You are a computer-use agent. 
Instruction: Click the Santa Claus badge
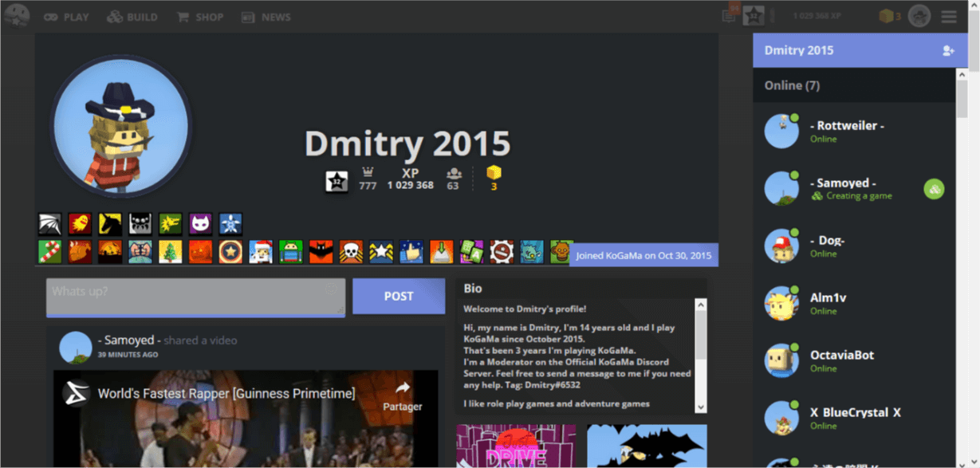click(261, 252)
